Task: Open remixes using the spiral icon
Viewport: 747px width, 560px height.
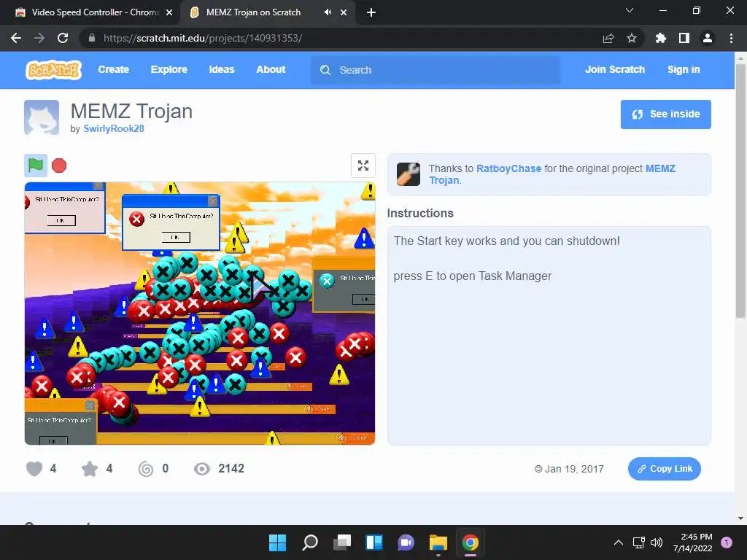Action: (x=146, y=469)
